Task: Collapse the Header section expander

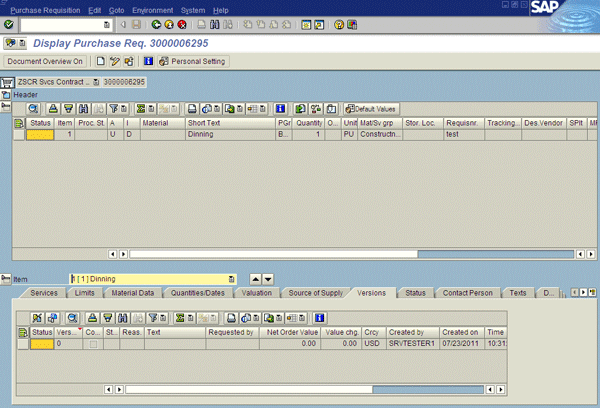Action: point(7,94)
